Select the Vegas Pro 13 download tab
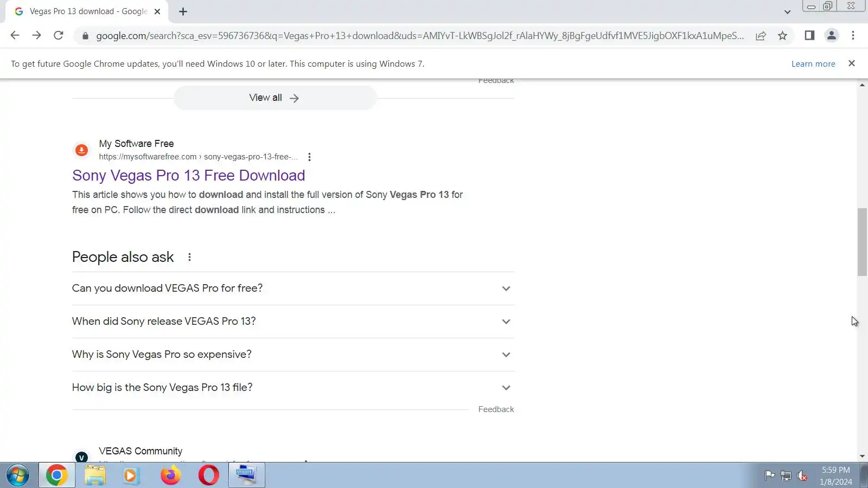 click(87, 11)
